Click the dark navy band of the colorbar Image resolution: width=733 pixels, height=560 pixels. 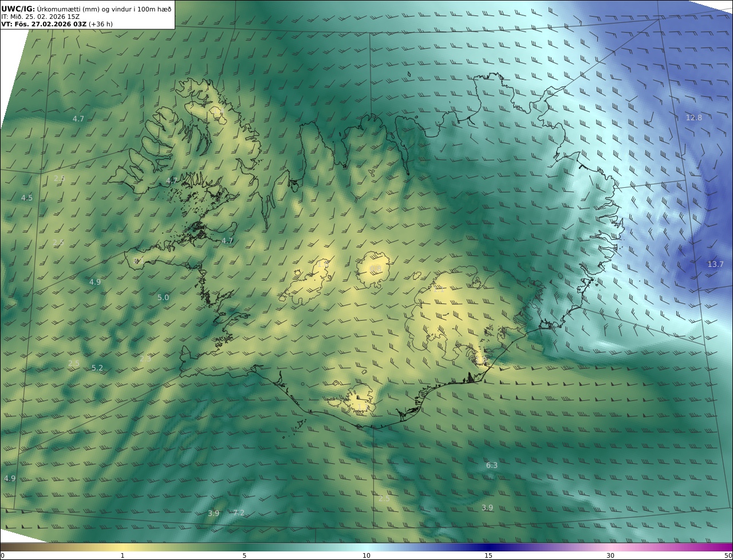point(488,547)
